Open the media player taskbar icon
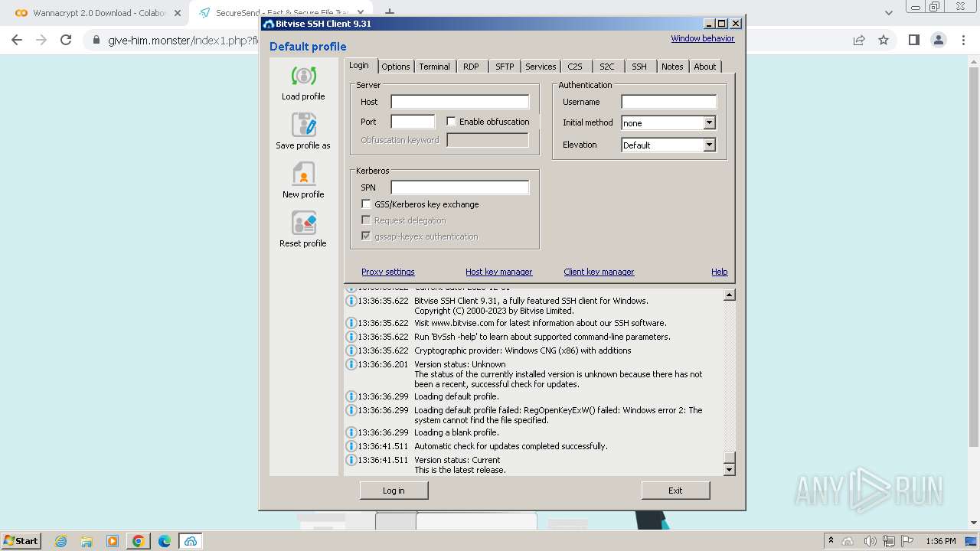Viewport: 980px width, 551px height. 113,541
